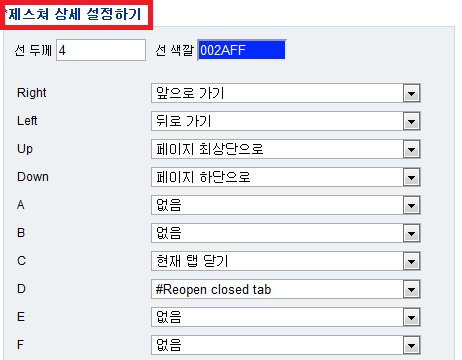Click the 선 색깔 002AFF color field
This screenshot has width=462, height=360.
(x=242, y=50)
